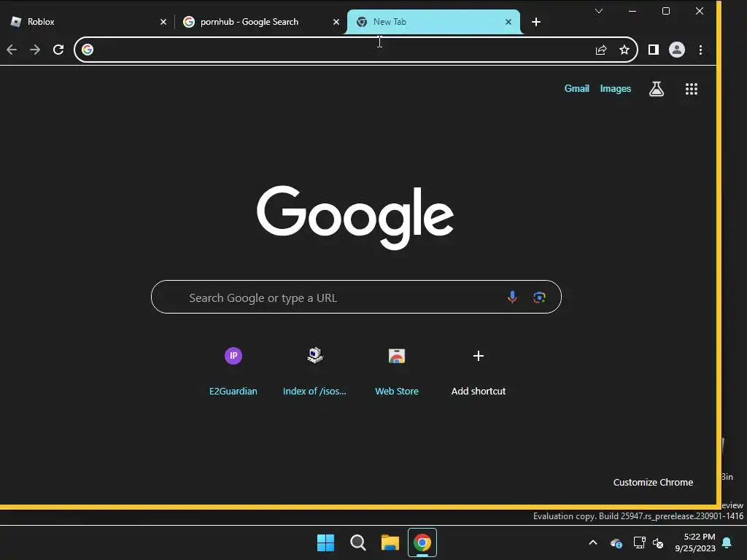Image resolution: width=747 pixels, height=560 pixels.
Task: Open the Chrome profile avatar menu
Action: [x=676, y=50]
